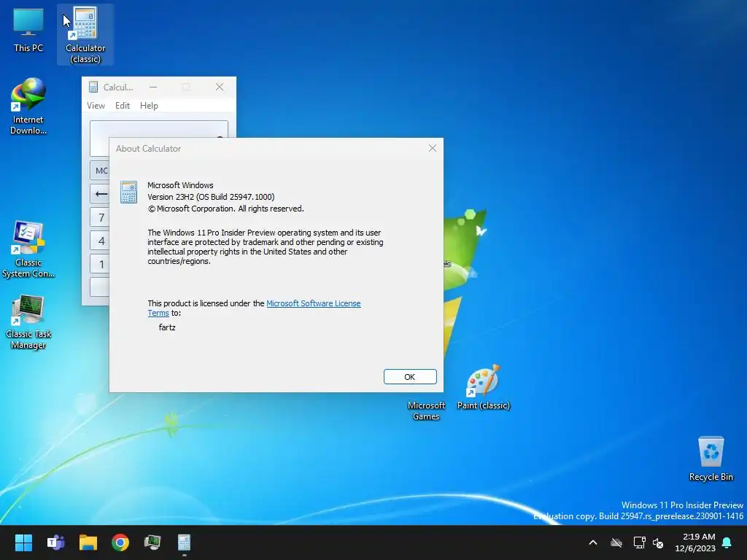This screenshot has height=560, width=747.
Task: Click the 'Version 23H2 (OS Build 25947.1000)' text
Action: pyautogui.click(x=211, y=197)
